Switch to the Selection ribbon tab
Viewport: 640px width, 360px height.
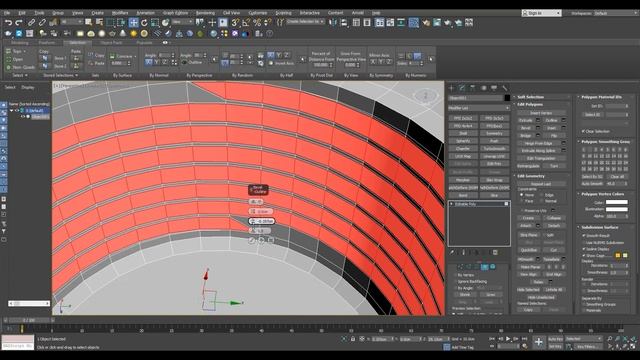78,42
